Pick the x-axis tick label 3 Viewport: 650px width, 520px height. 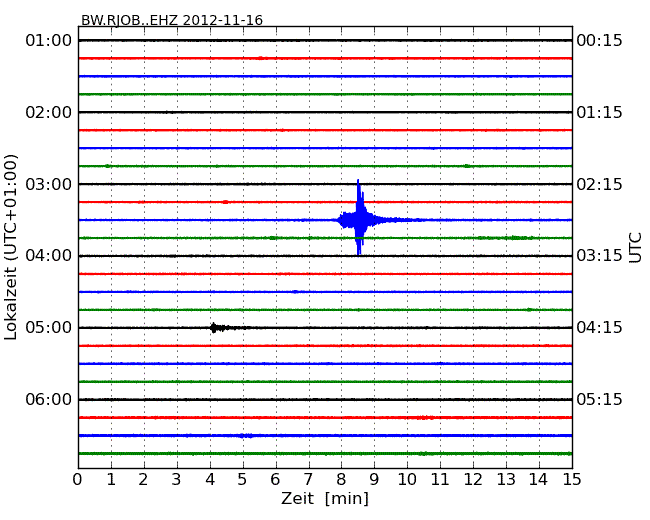[177, 480]
